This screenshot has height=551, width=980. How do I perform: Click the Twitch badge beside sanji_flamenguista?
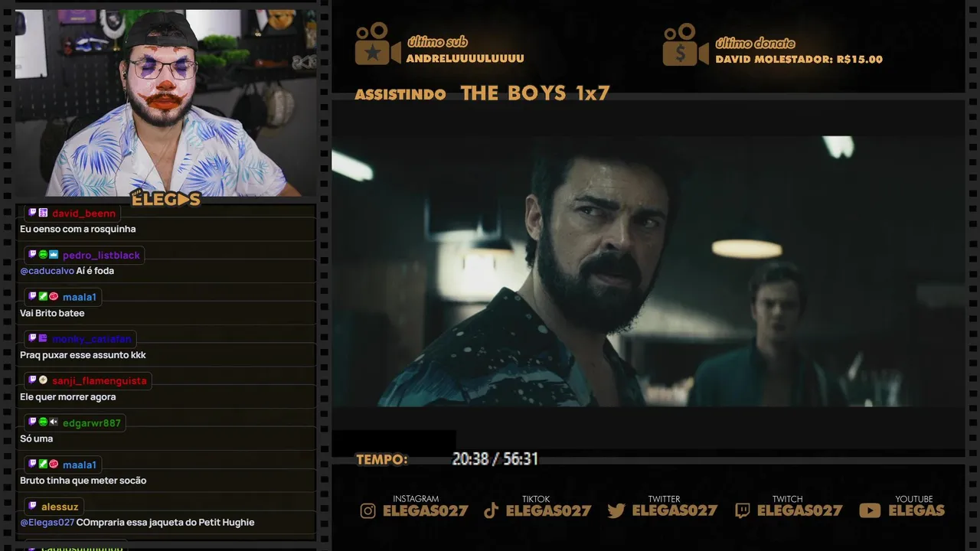point(33,380)
